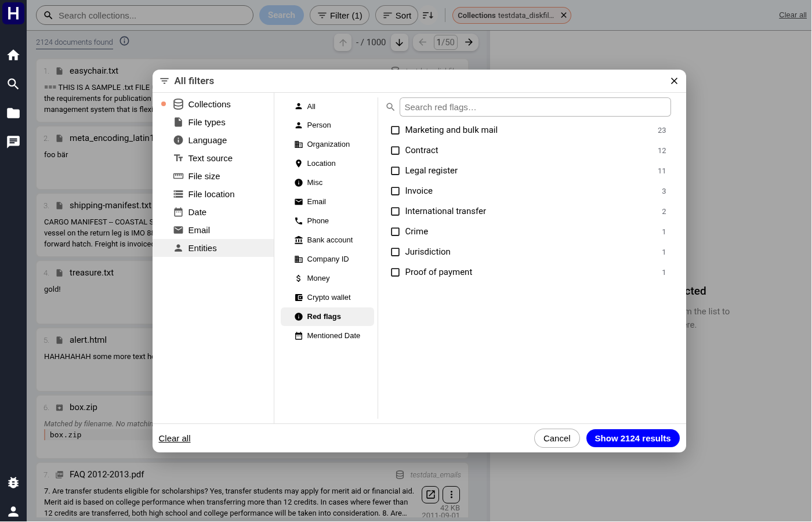Go to next page arrow
812x522 pixels.
469,42
